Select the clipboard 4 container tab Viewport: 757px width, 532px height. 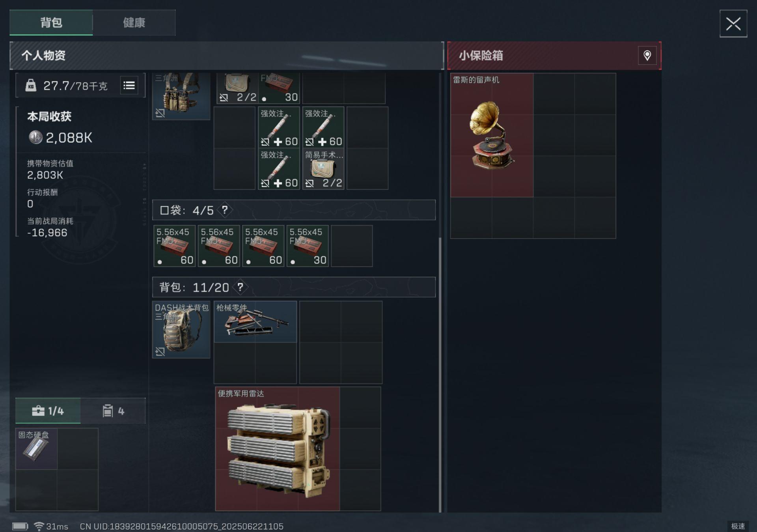pos(113,411)
